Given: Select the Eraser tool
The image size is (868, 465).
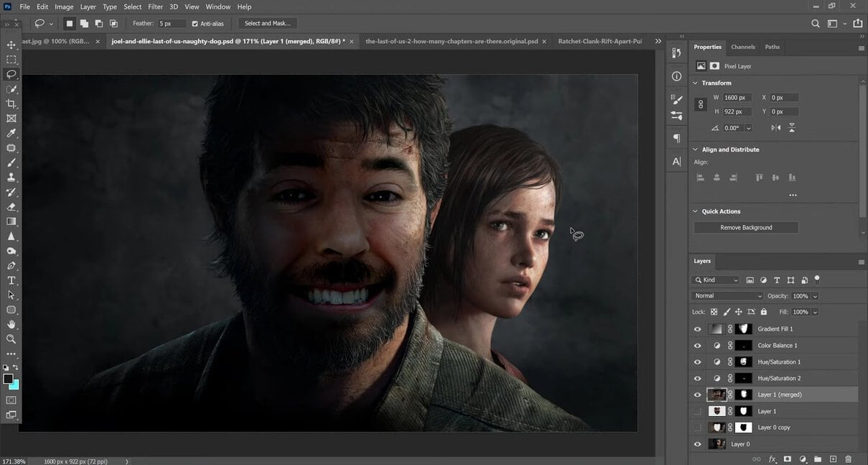Looking at the screenshot, I should (11, 206).
